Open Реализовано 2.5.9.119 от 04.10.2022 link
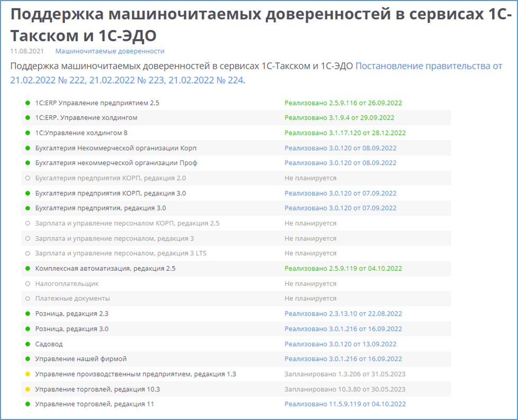Viewport: 518px width, 420px height. pyautogui.click(x=343, y=269)
